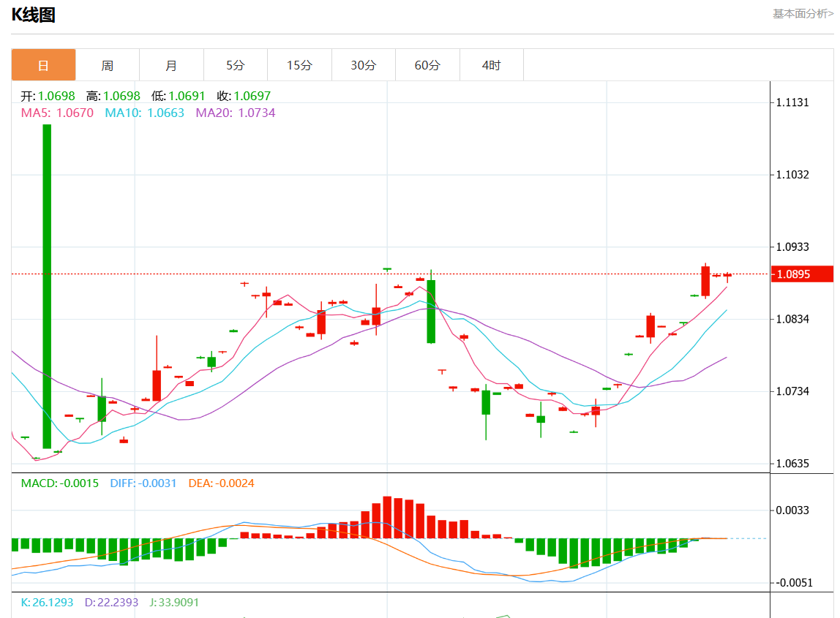Open the 月 (monthly) chart tab
The image size is (840, 618).
[x=171, y=65]
